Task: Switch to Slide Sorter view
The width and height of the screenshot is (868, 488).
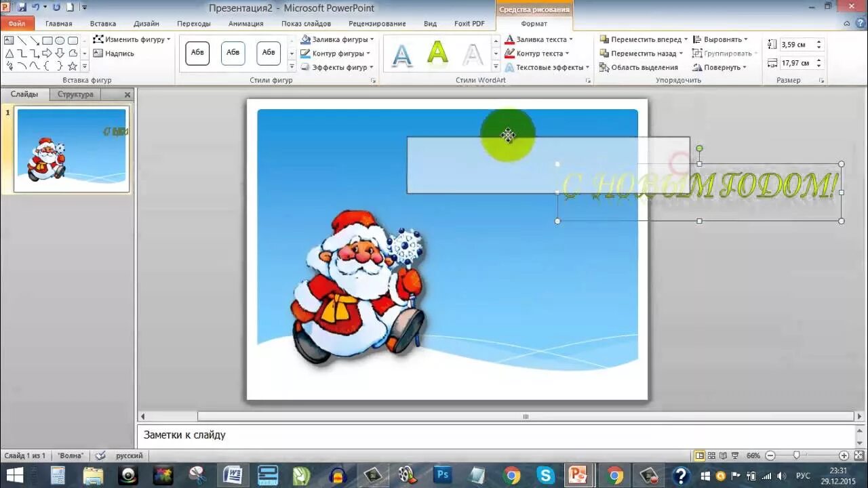Action: coord(711,455)
